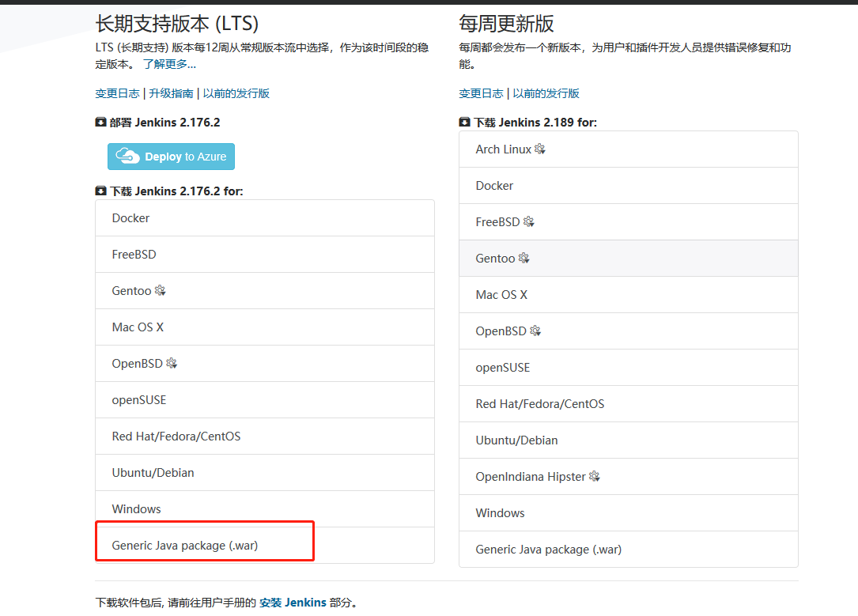
Task: Open the LTS '了解更多...' link
Action: click(170, 64)
